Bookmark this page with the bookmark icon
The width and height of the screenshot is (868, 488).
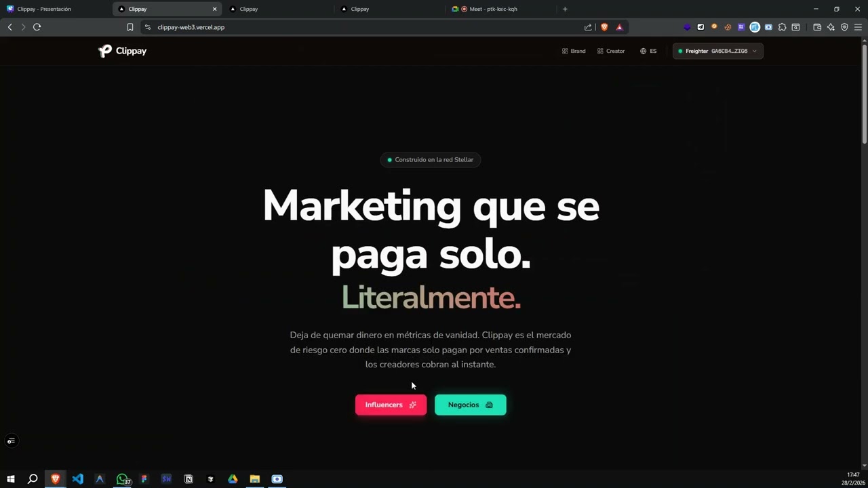[130, 27]
